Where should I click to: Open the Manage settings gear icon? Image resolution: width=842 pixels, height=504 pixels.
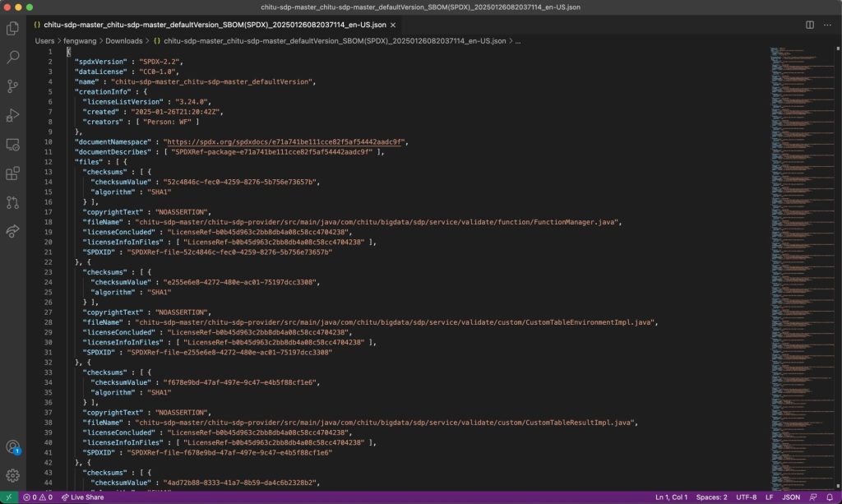coord(12,474)
